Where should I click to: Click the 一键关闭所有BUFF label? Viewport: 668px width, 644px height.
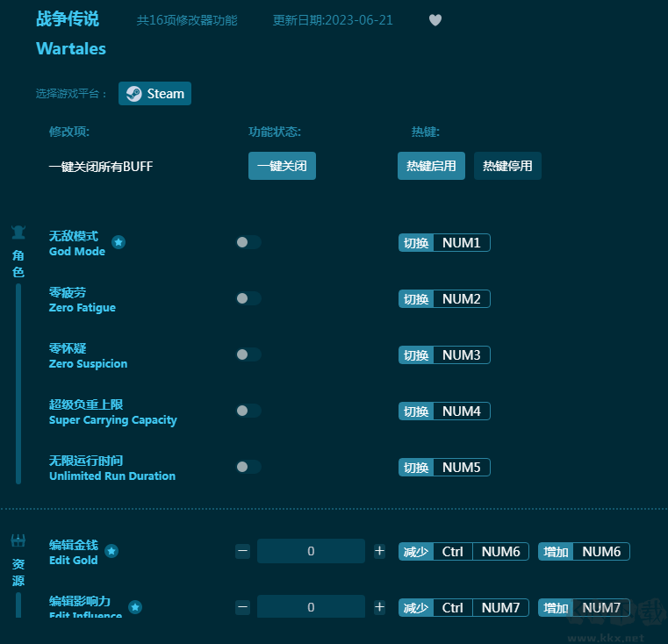coord(101,166)
